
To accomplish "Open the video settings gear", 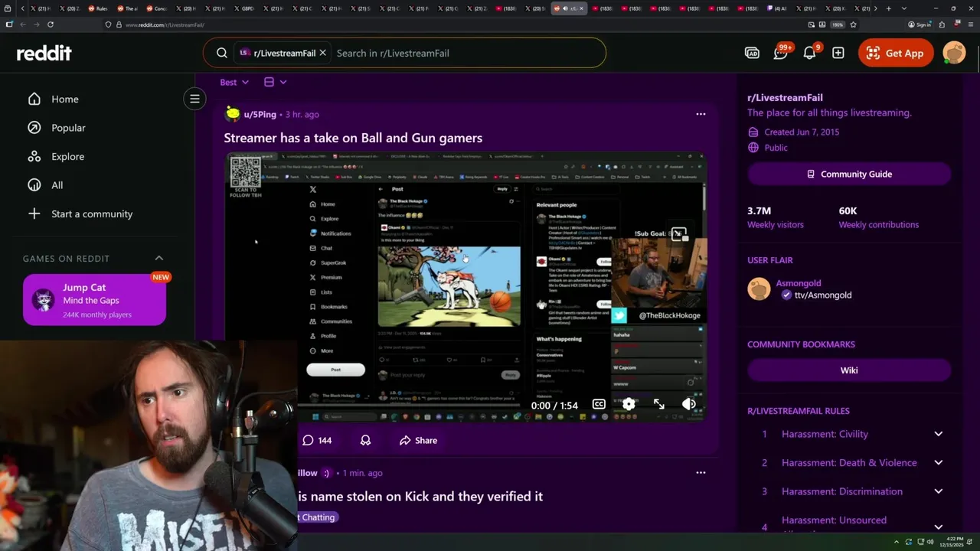I will [629, 404].
